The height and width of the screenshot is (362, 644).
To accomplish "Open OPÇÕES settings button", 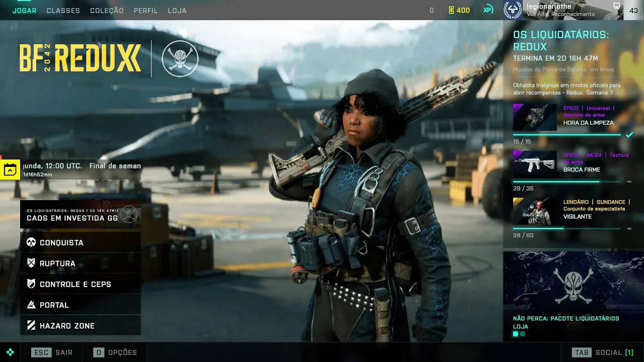I will (115, 352).
